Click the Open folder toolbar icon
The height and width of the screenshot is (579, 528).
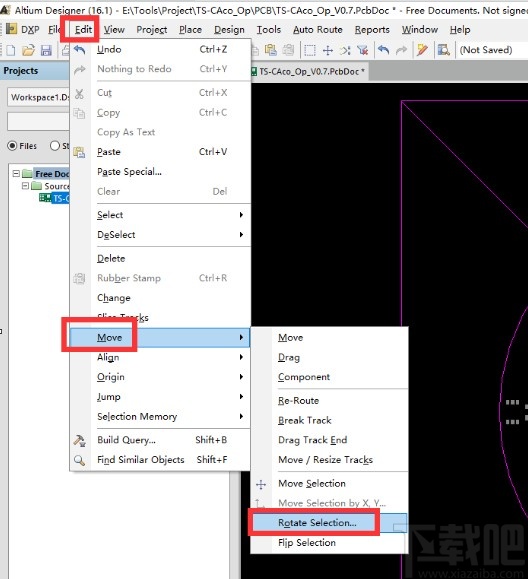[x=28, y=50]
